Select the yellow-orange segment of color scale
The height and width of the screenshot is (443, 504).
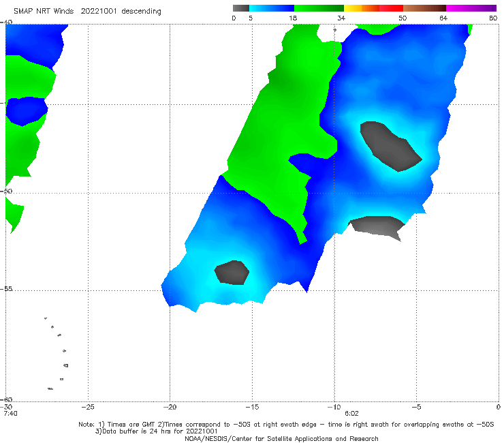[x=362, y=8]
